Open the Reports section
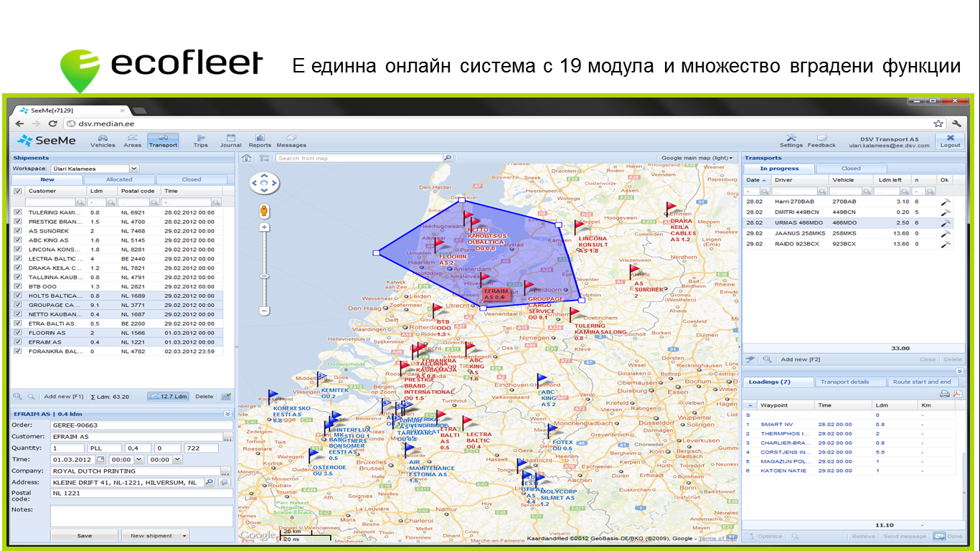Viewport: 980px width, 551px height. pyautogui.click(x=260, y=141)
